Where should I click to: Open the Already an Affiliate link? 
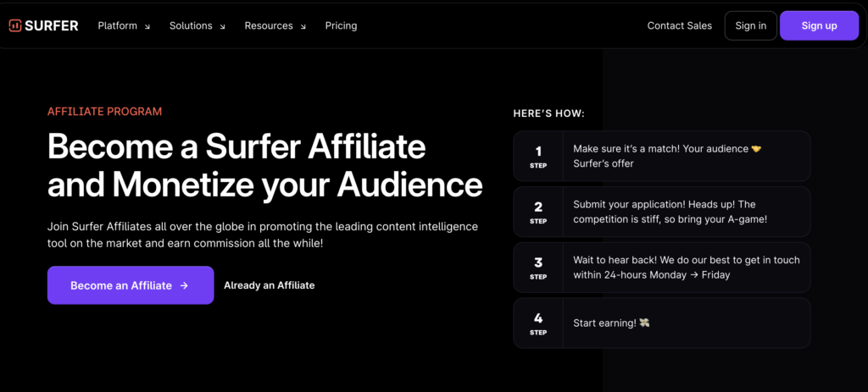[x=269, y=285]
